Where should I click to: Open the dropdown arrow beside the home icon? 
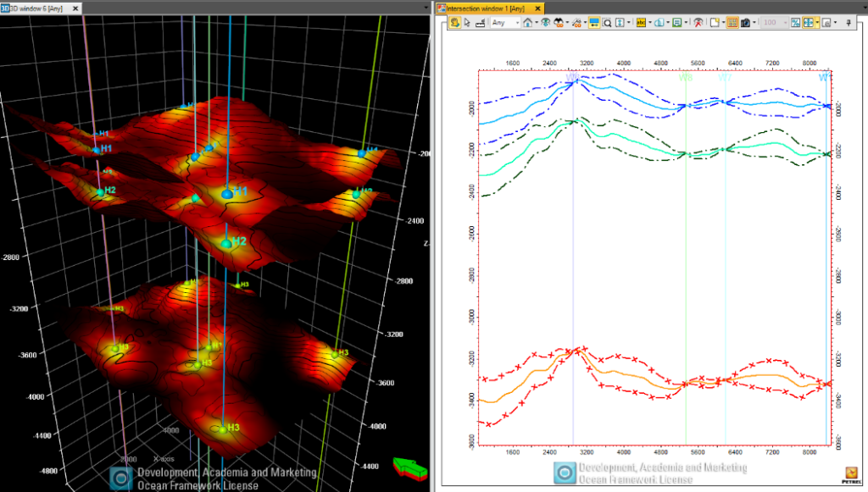coord(537,23)
